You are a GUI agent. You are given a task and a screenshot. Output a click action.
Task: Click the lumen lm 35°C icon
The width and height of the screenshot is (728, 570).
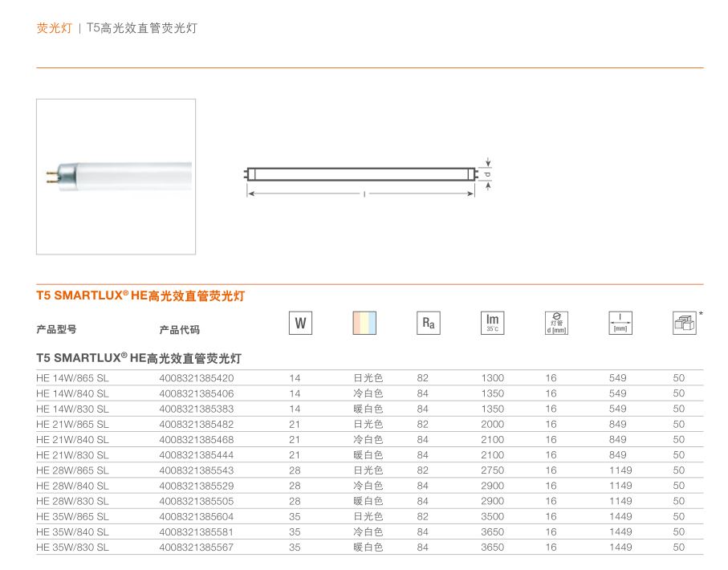(x=493, y=323)
